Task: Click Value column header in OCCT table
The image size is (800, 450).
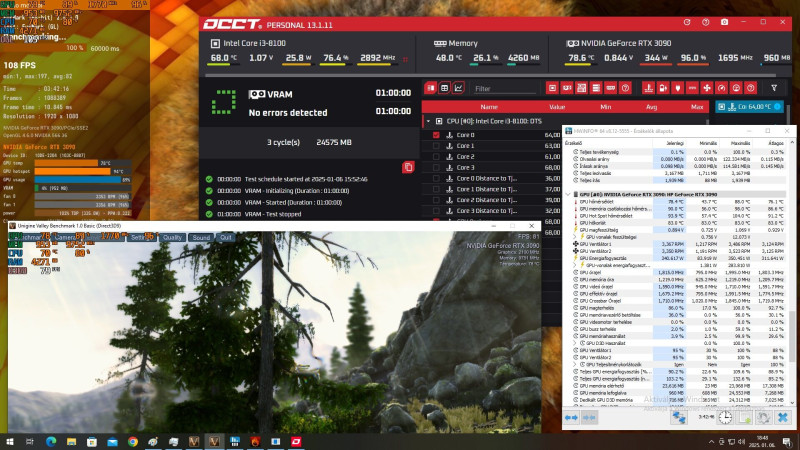Action: (x=557, y=107)
